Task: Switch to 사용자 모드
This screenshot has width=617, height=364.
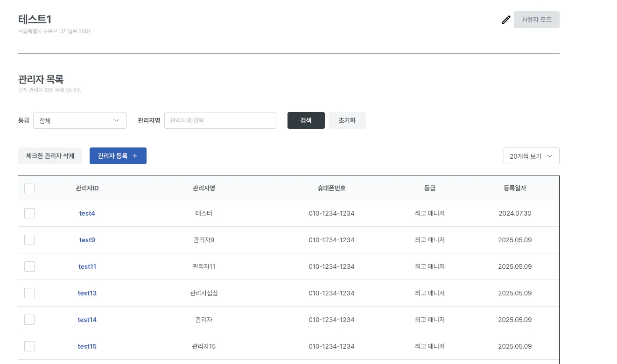Action: point(537,20)
